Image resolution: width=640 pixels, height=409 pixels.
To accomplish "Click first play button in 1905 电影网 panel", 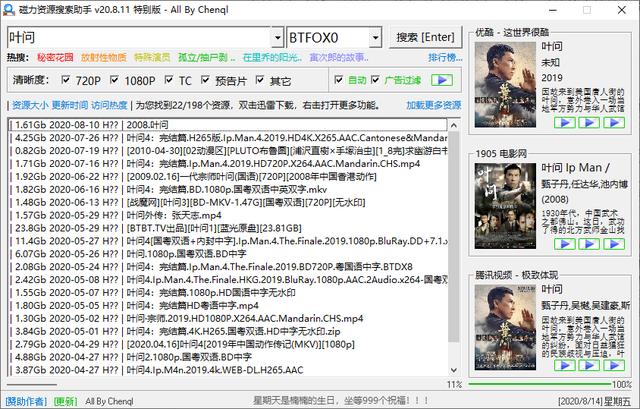I will pyautogui.click(x=563, y=244).
